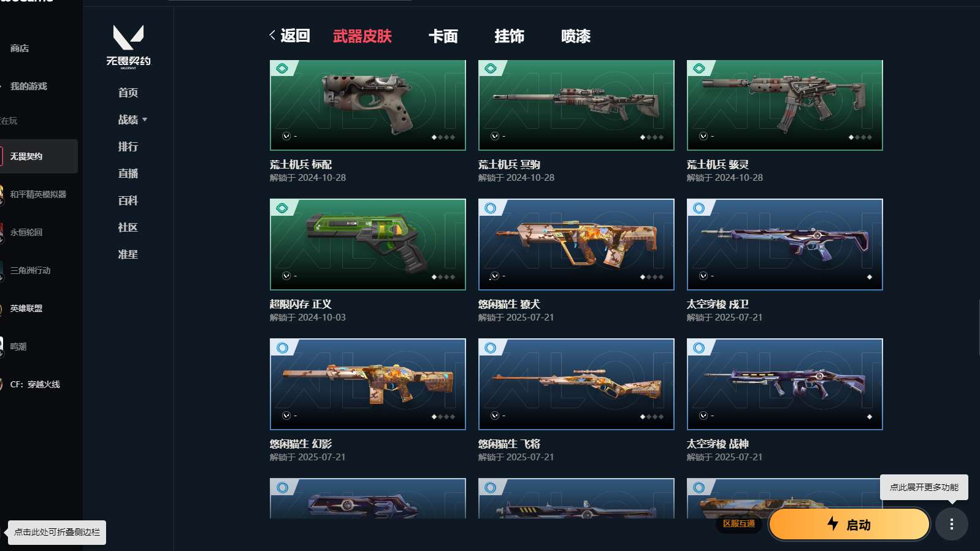The width and height of the screenshot is (980, 551).
Task: Click the rarity icon on 太空穿梭 戍卫 card
Action: (x=699, y=208)
